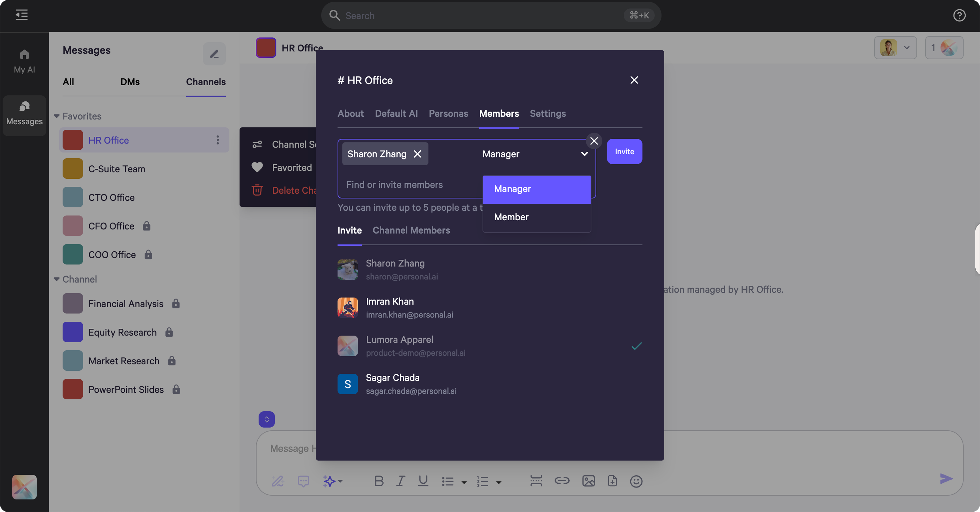Remove Sharon Zhang from the invite selection

pyautogui.click(x=417, y=154)
